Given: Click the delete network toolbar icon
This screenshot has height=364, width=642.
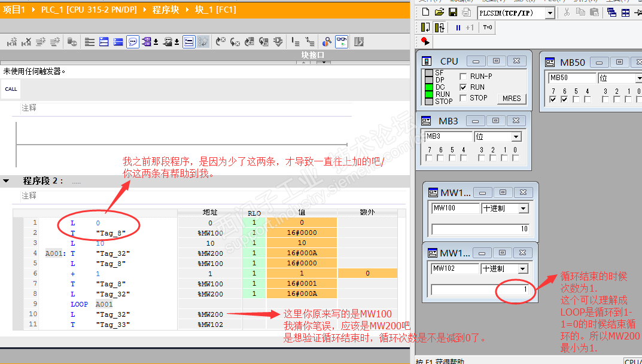Looking at the screenshot, I should coord(26,42).
